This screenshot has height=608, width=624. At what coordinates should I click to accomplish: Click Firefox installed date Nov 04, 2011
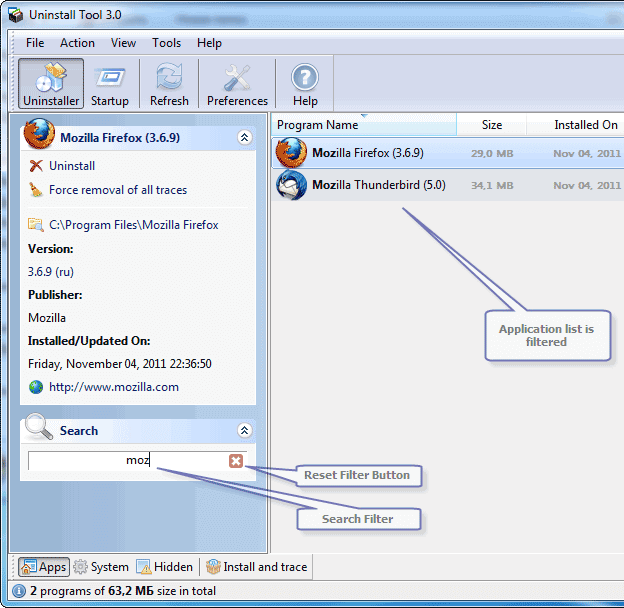[x=587, y=153]
